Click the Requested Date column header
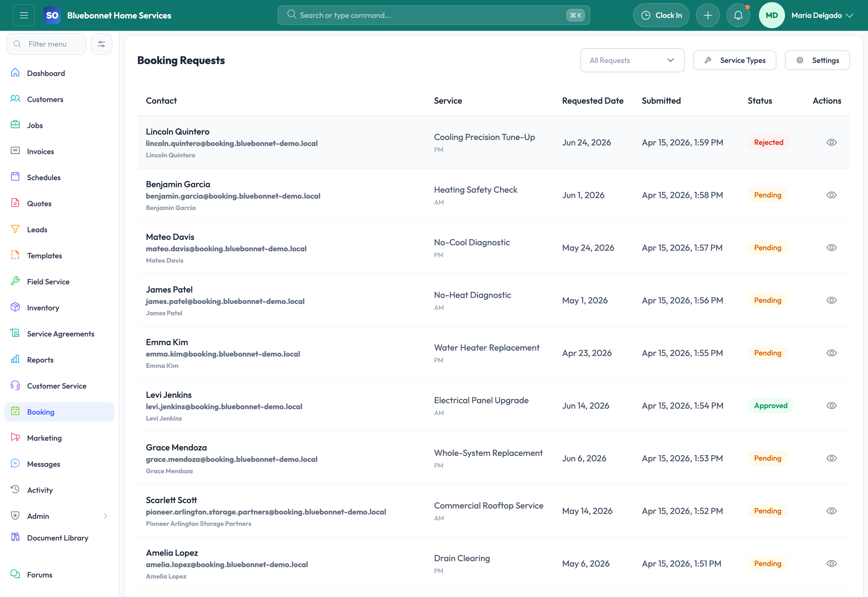868x597 pixels. coord(592,101)
